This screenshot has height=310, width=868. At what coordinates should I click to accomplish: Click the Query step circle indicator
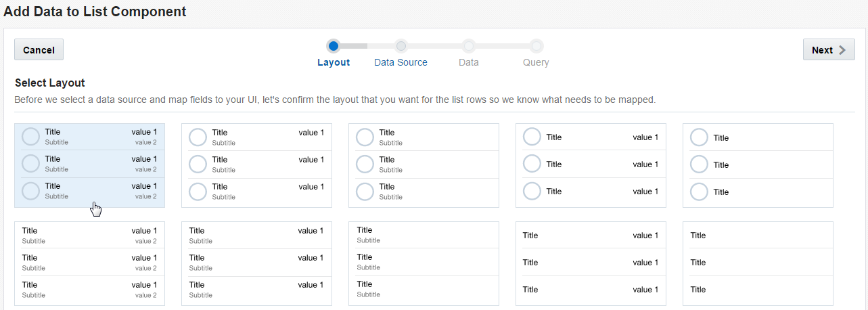(536, 46)
